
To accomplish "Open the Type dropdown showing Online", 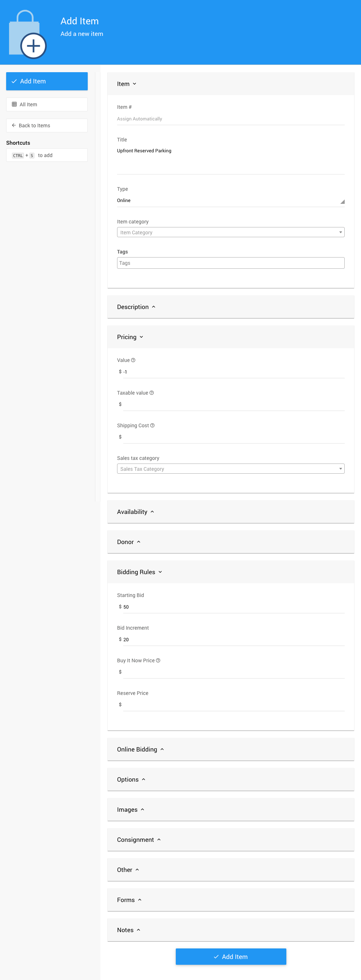I will pyautogui.click(x=230, y=201).
